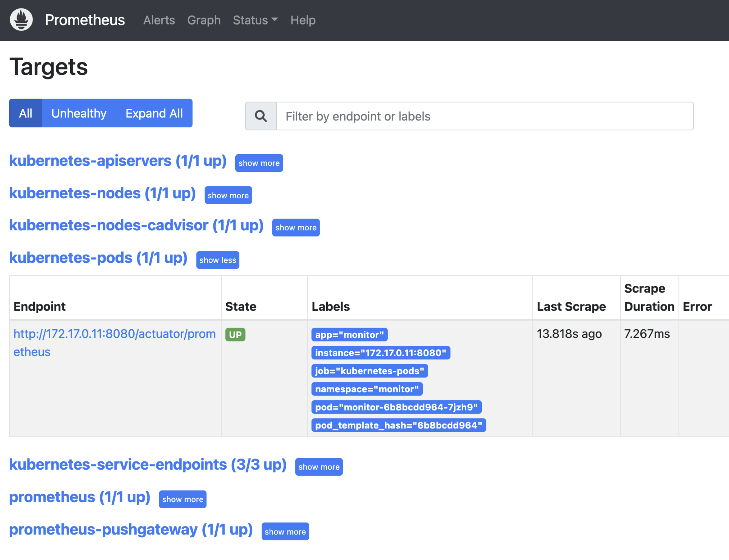
Task: Click the Prometheus flame logo icon
Action: point(21,20)
